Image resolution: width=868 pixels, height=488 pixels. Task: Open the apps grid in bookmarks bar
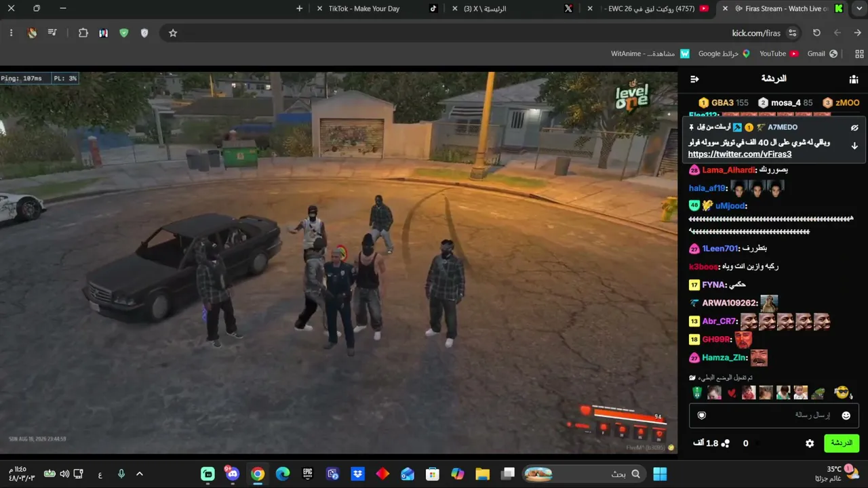tap(860, 54)
